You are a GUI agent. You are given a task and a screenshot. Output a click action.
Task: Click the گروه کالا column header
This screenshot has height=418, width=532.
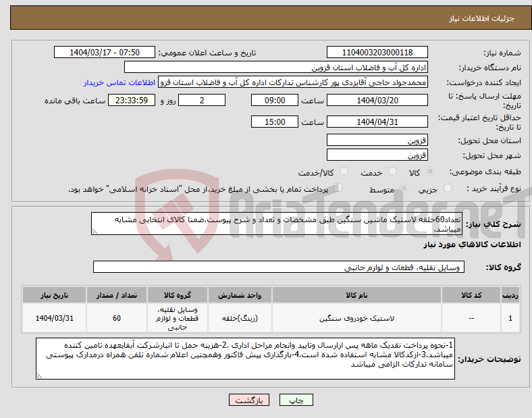(x=178, y=295)
